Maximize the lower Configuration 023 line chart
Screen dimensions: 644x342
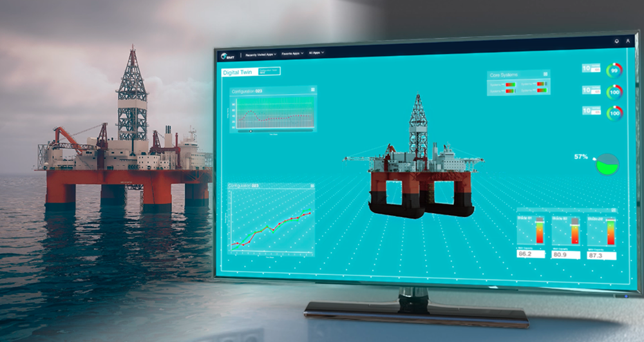coord(311,188)
